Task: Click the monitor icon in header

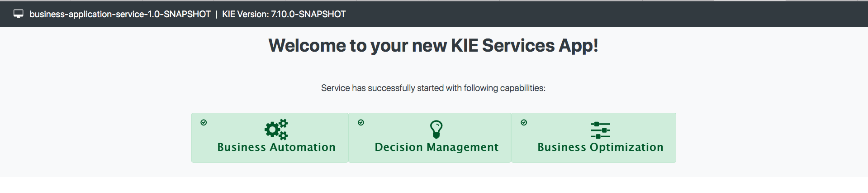Action: click(18, 14)
